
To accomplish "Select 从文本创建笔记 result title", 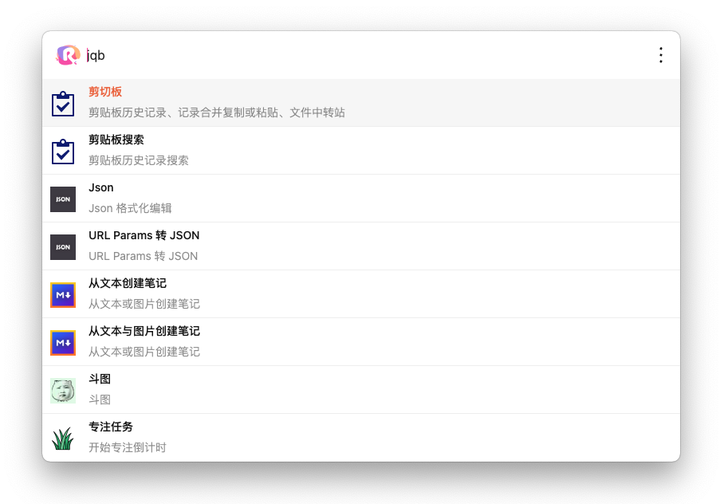I will coord(127,283).
